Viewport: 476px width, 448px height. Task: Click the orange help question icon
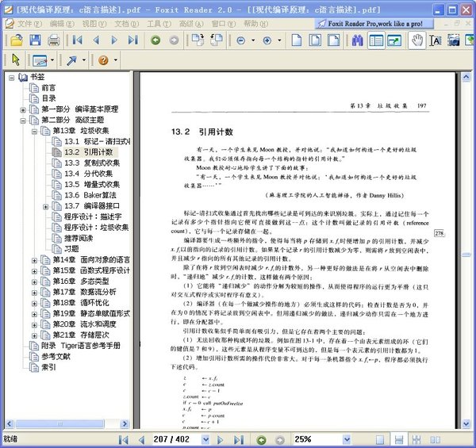point(103,60)
